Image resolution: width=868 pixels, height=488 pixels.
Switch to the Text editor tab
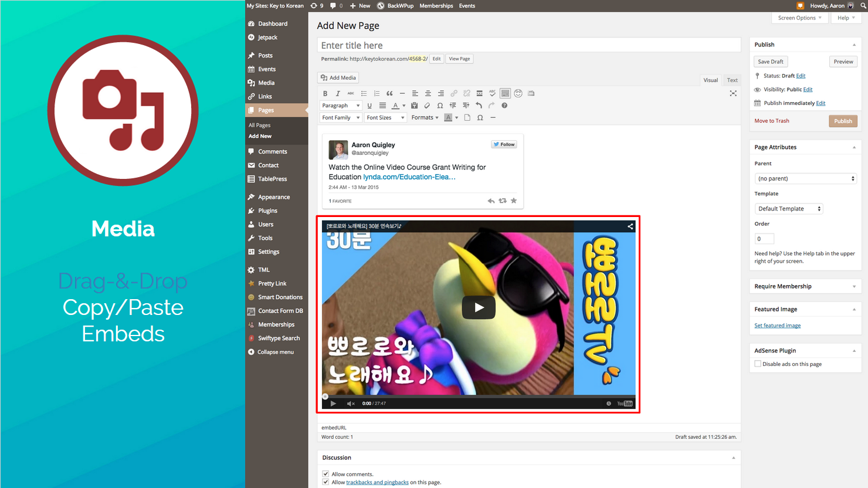[732, 80]
